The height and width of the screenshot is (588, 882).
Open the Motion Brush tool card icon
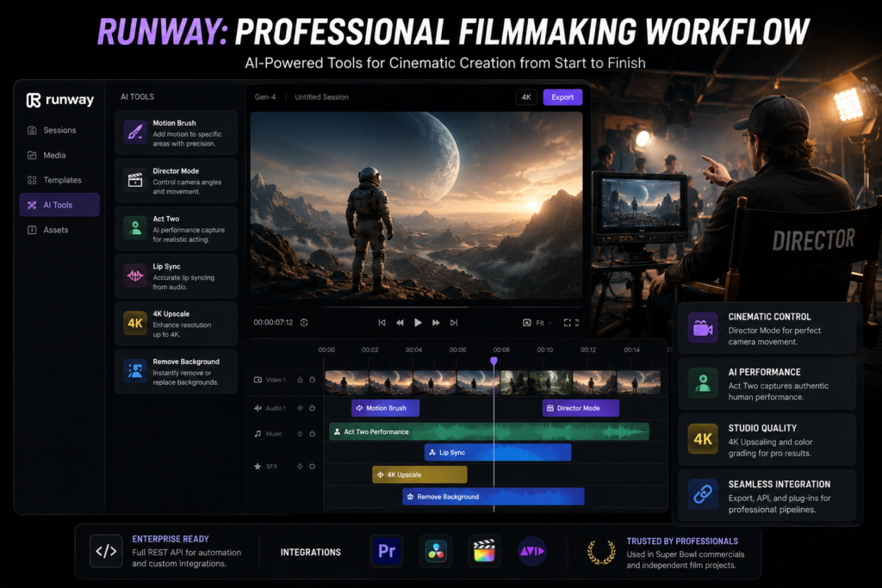click(135, 132)
